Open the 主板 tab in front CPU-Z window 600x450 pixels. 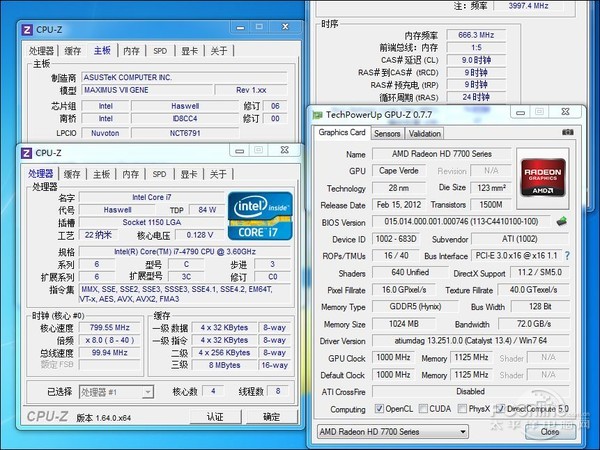click(101, 174)
